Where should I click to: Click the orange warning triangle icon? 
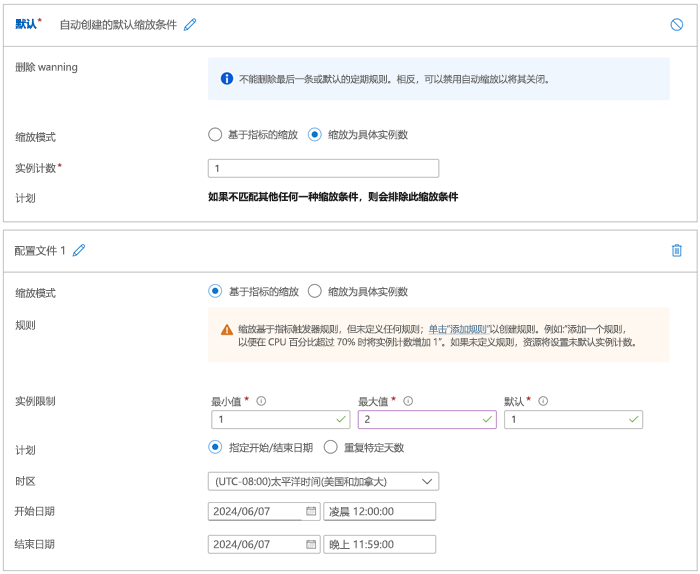click(227, 329)
